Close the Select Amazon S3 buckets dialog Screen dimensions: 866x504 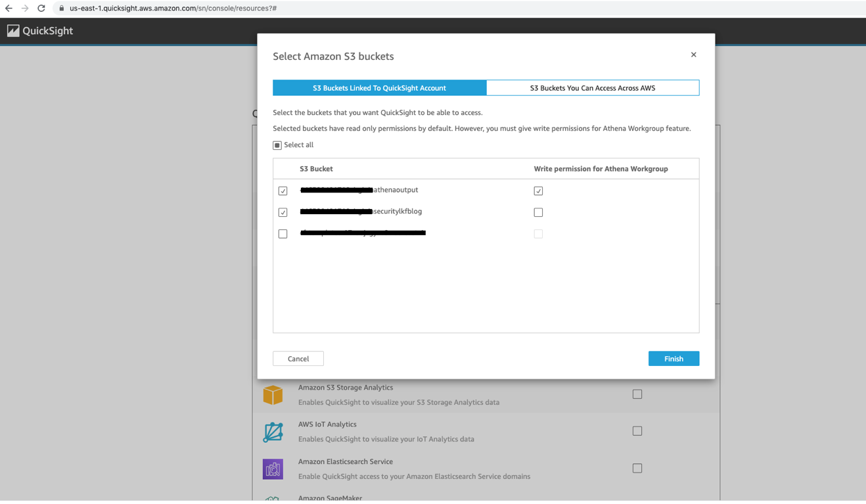click(693, 55)
